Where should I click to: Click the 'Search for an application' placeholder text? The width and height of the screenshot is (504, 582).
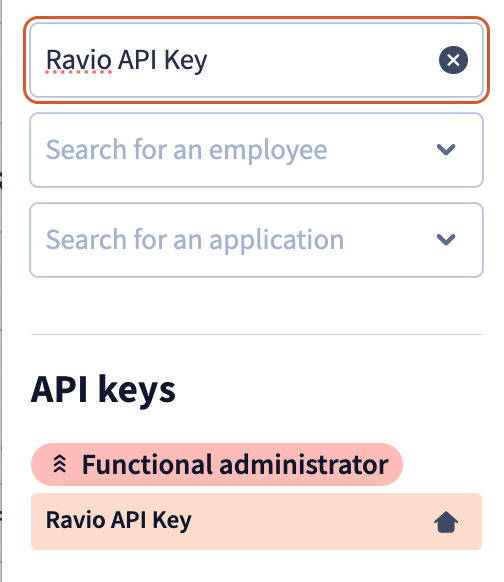tap(194, 240)
